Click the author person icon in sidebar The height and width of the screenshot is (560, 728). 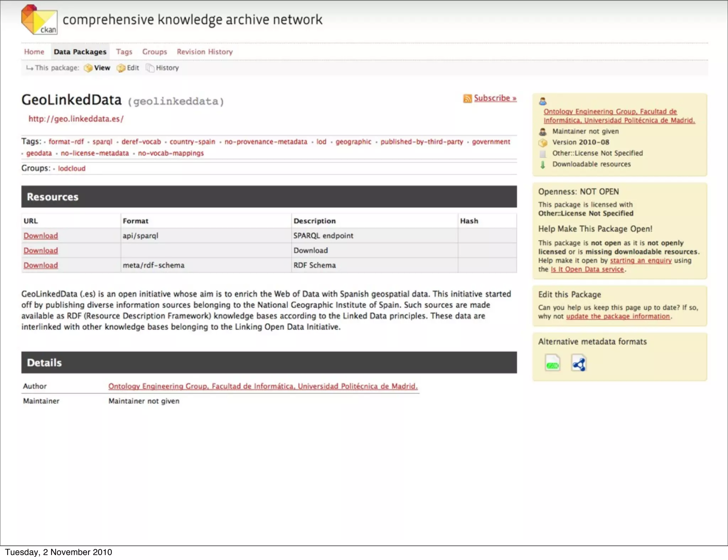point(543,101)
